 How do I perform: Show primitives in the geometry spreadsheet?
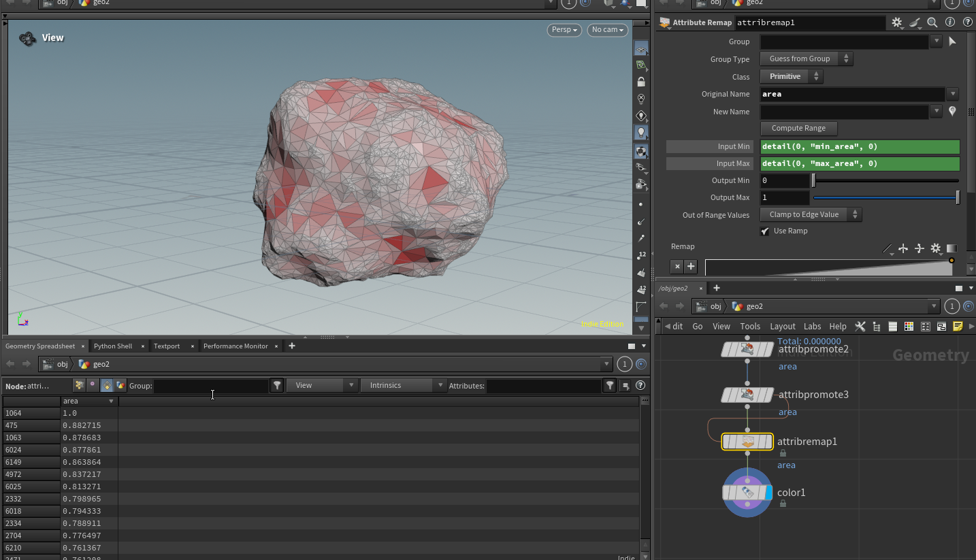(107, 385)
